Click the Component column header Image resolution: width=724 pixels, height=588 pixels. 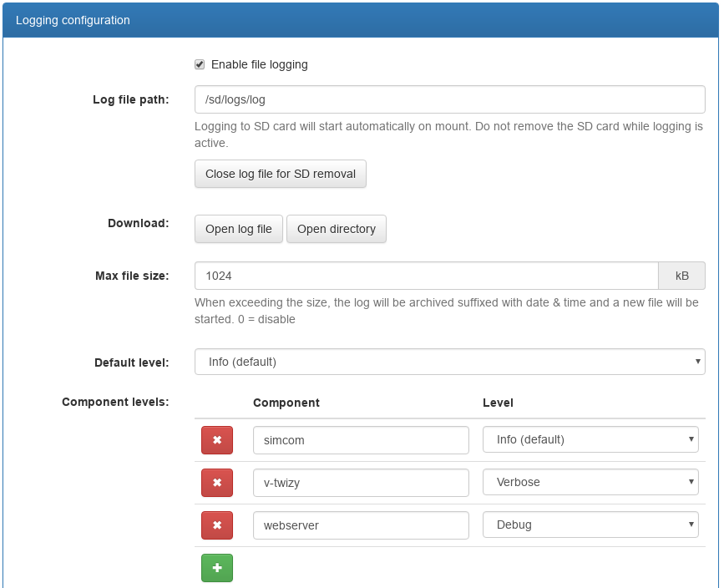coord(286,403)
